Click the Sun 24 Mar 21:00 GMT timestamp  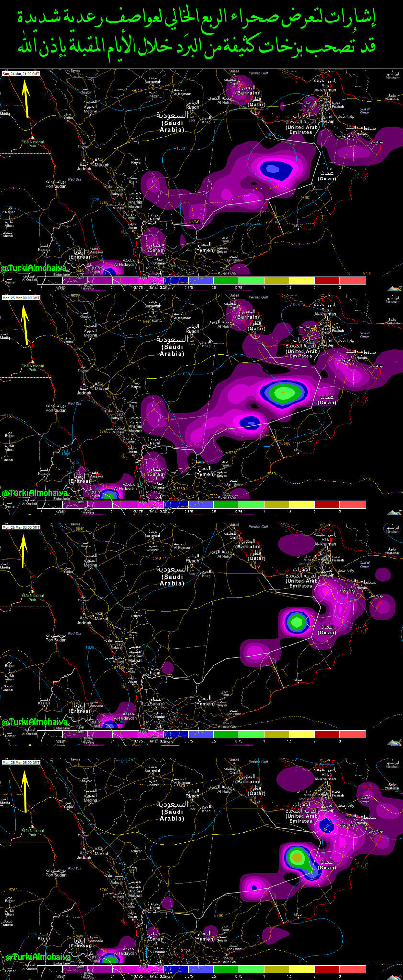tap(21, 74)
